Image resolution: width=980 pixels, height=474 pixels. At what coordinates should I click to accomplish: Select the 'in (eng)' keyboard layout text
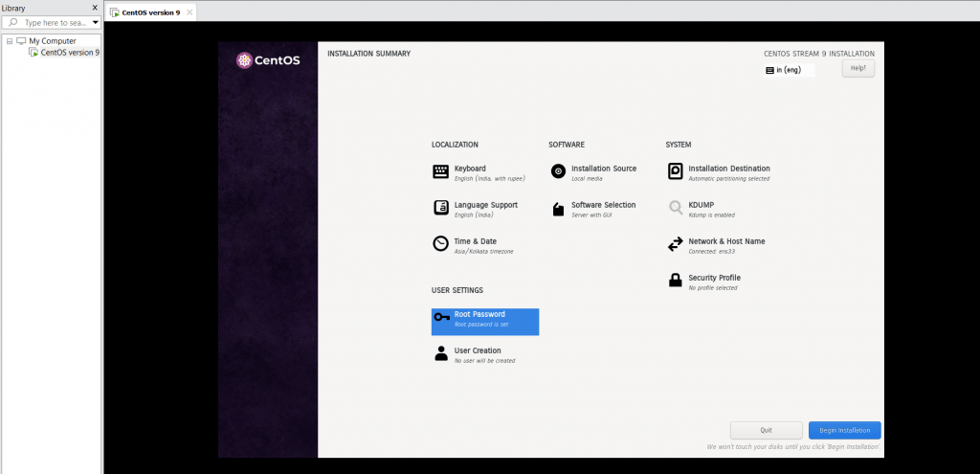[x=789, y=70]
